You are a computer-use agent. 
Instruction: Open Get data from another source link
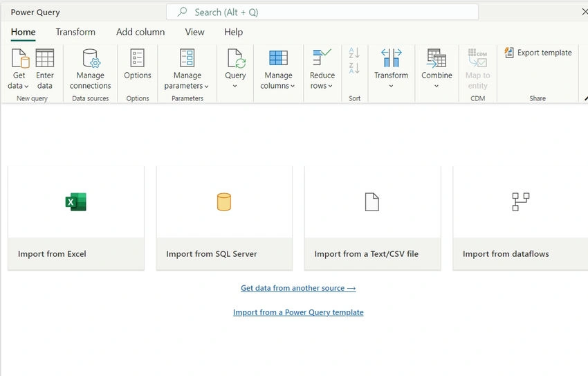coord(298,288)
